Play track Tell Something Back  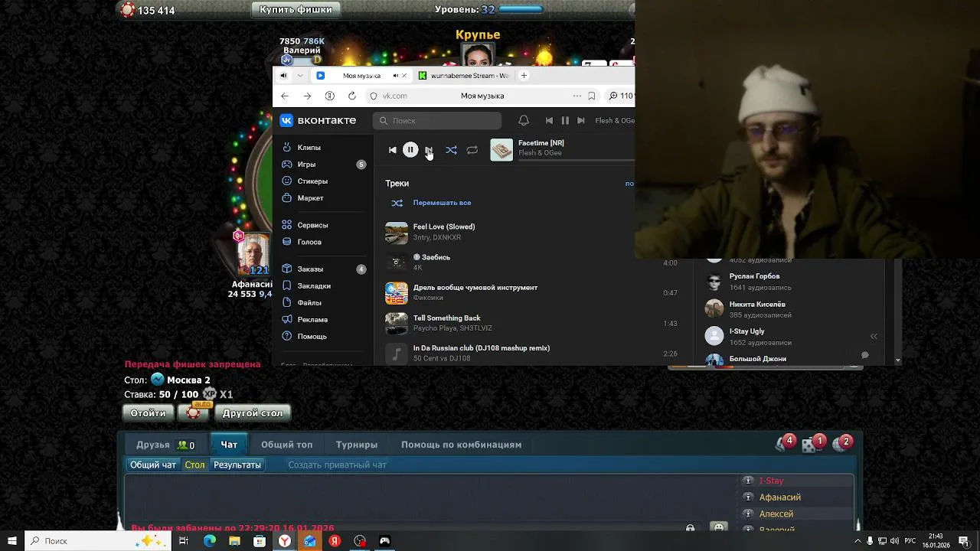[x=447, y=318]
